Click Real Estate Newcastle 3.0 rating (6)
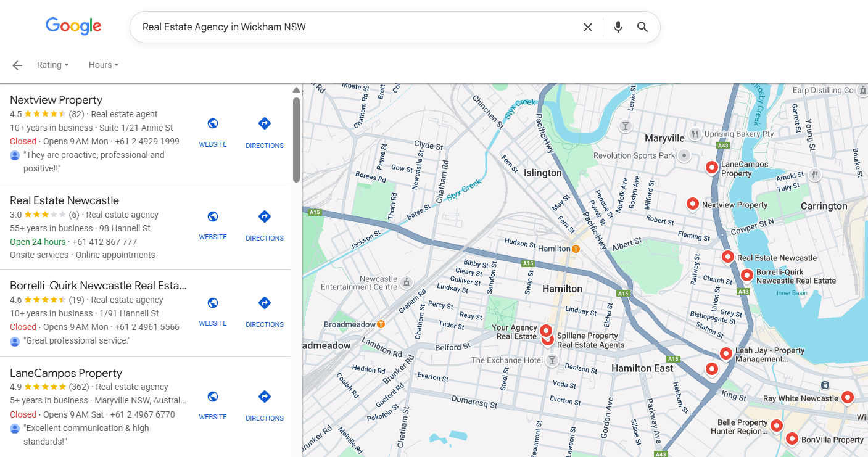The image size is (868, 457). tap(44, 215)
